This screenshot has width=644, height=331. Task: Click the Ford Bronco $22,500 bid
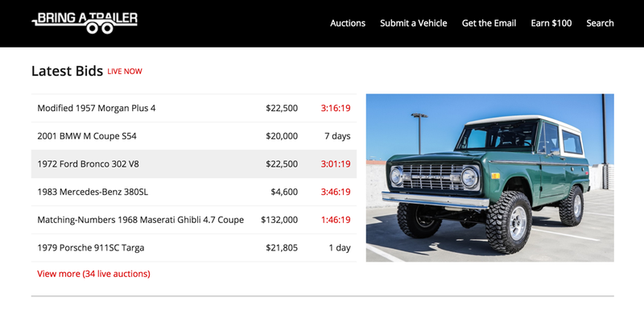click(282, 163)
